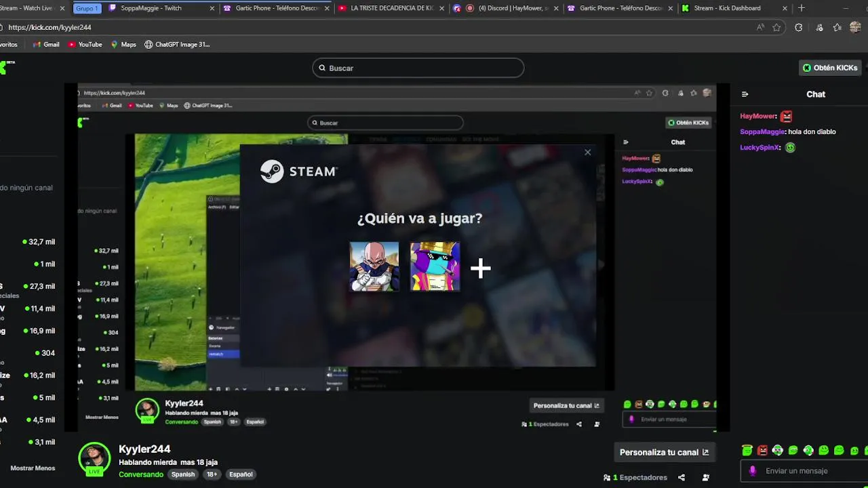Select the Grupo 1 tab group label
This screenshot has width=868, height=488.
[x=86, y=8]
